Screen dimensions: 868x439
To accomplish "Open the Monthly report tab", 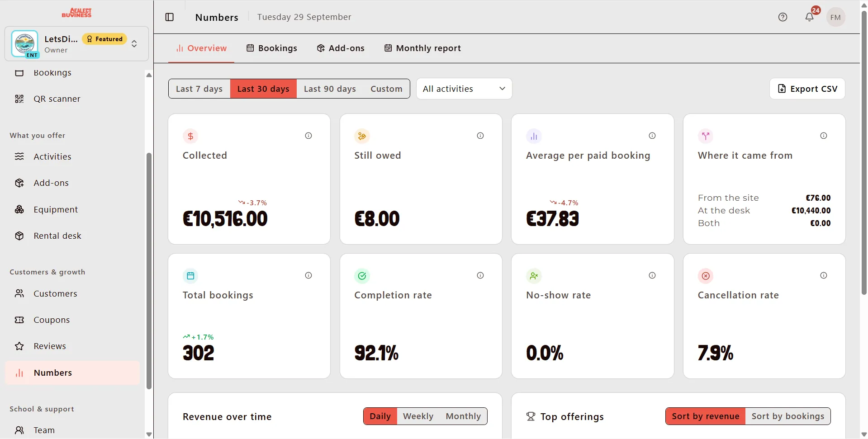I will 422,48.
